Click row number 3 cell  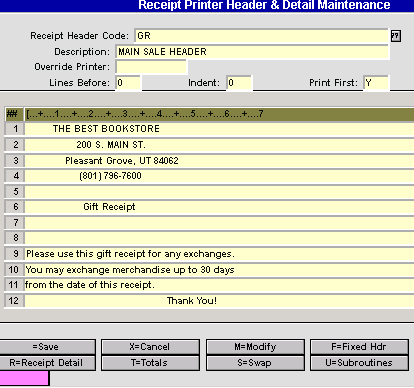point(14,161)
